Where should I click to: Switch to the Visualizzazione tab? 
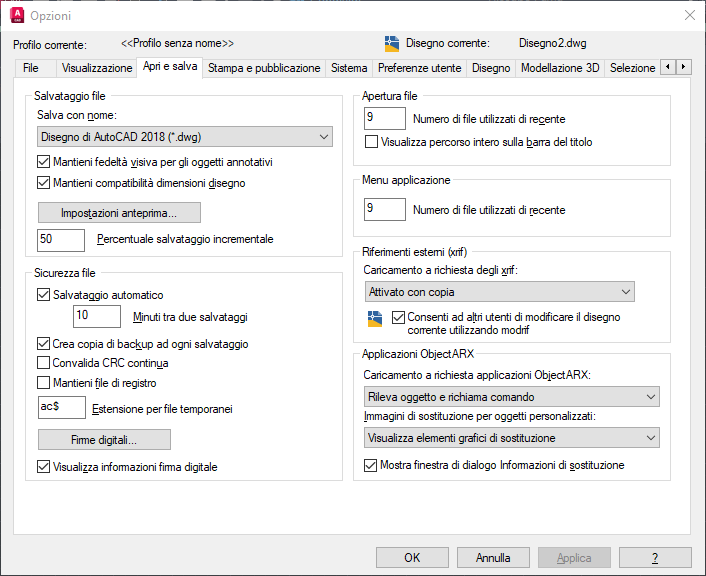(97, 68)
